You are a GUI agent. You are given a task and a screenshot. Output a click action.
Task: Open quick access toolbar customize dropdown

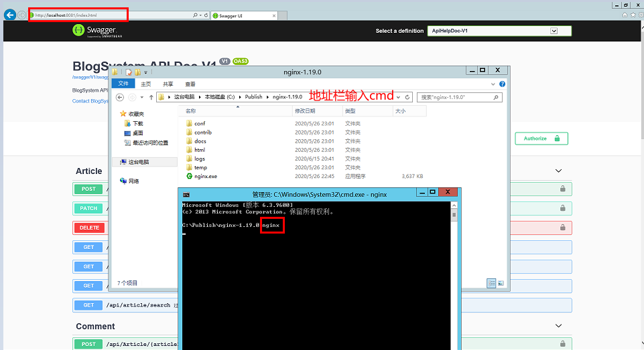point(146,73)
